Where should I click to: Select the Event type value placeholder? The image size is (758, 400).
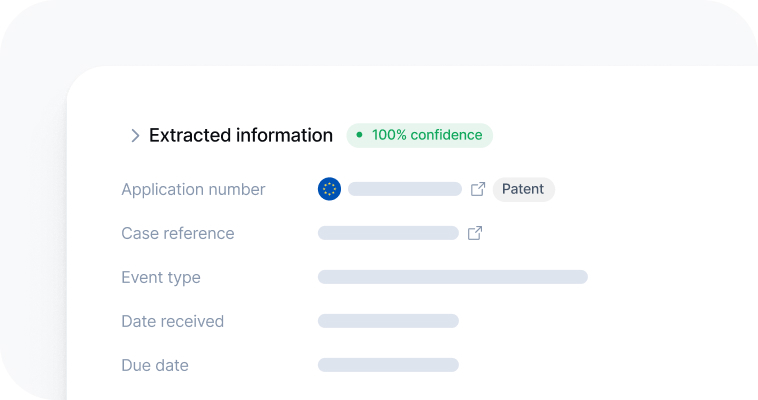click(x=452, y=277)
